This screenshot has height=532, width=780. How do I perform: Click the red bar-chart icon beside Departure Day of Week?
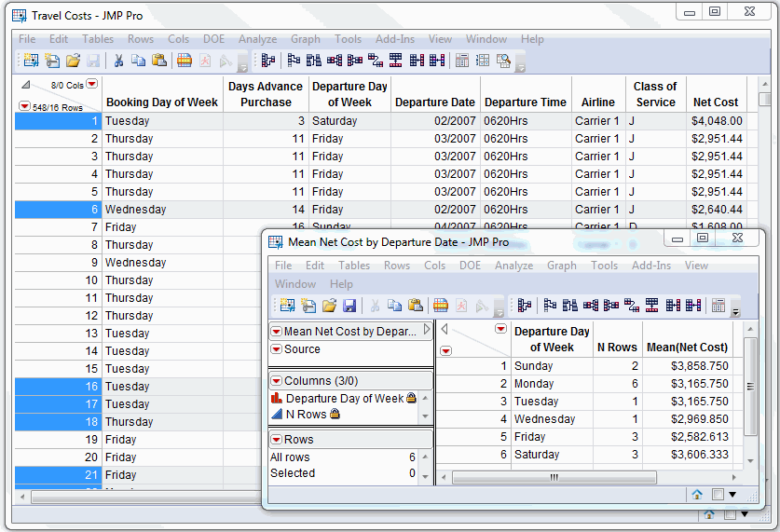277,399
